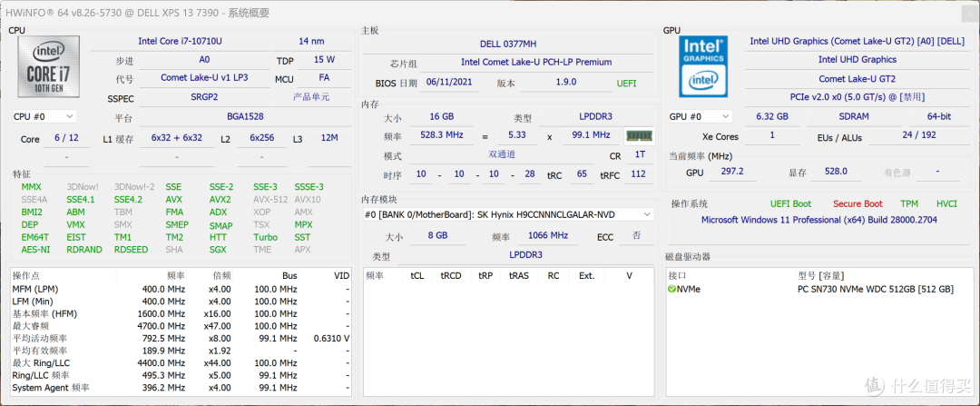
Task: Click the Comet Lake-U GT2 GPU codename field
Action: pyautogui.click(x=857, y=79)
